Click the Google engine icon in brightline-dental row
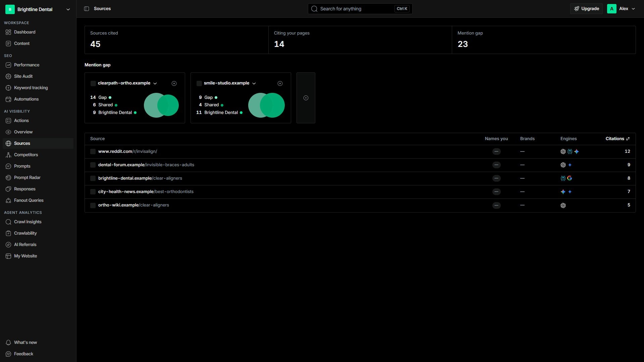This screenshot has height=362, width=644. coord(570,178)
